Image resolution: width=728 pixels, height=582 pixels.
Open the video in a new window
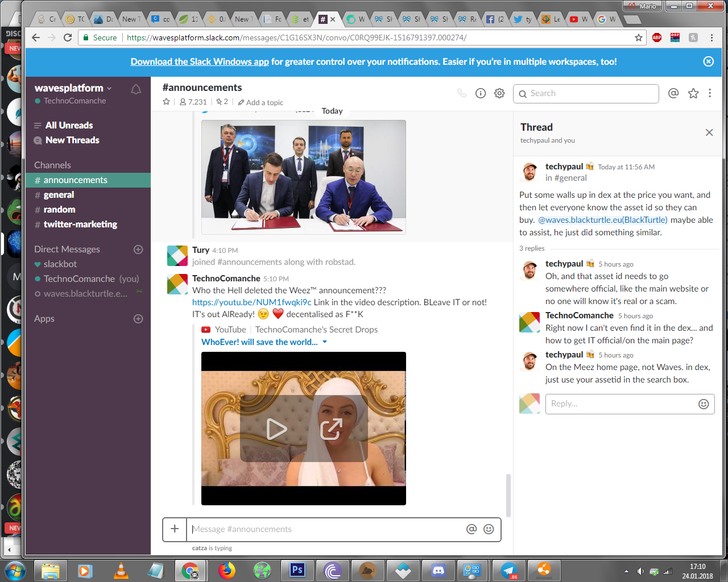pyautogui.click(x=331, y=429)
